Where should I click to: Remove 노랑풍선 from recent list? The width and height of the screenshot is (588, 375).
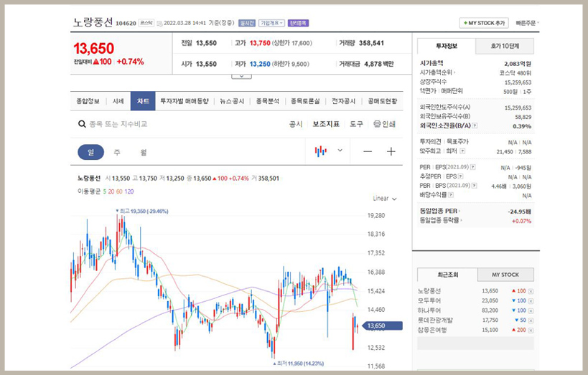[531, 291]
